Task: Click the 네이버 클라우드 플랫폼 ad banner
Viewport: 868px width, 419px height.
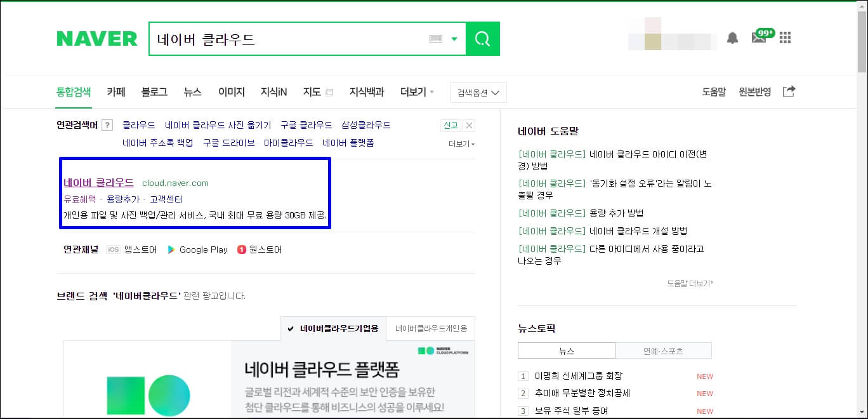Action: 269,380
